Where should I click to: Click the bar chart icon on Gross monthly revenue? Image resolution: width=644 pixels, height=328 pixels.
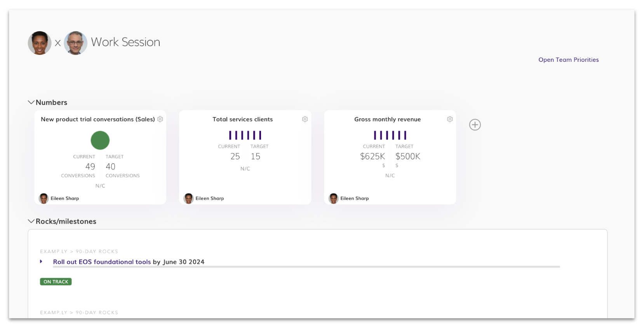pyautogui.click(x=390, y=135)
